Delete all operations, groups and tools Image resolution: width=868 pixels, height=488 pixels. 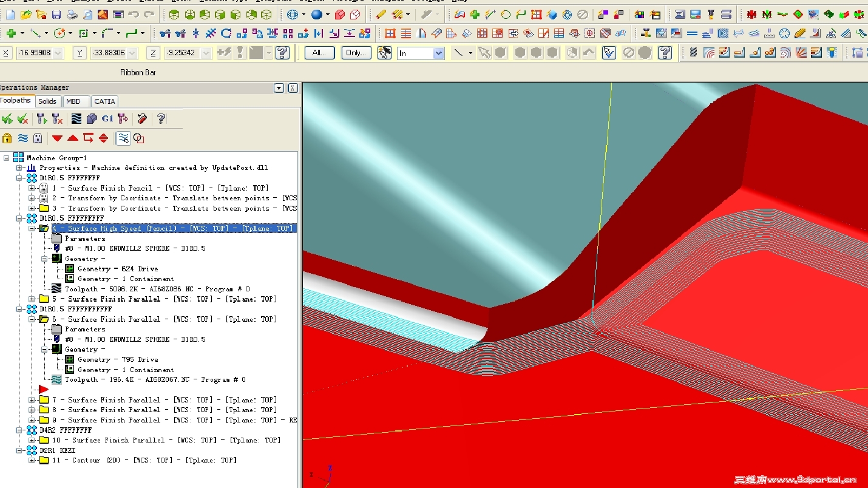coord(142,118)
